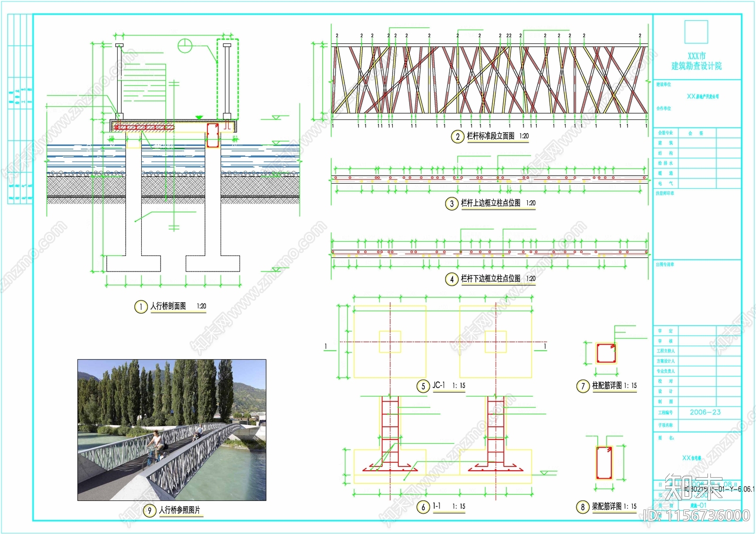The width and height of the screenshot is (756, 534).
Task: Click the circled number 6 beside 1-1
Action: coord(423,507)
